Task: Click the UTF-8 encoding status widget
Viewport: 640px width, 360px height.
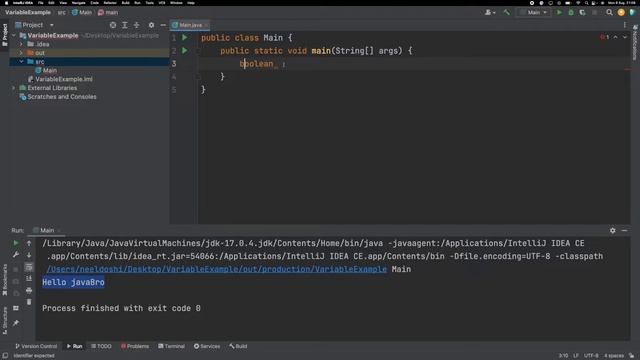Action: point(591,356)
